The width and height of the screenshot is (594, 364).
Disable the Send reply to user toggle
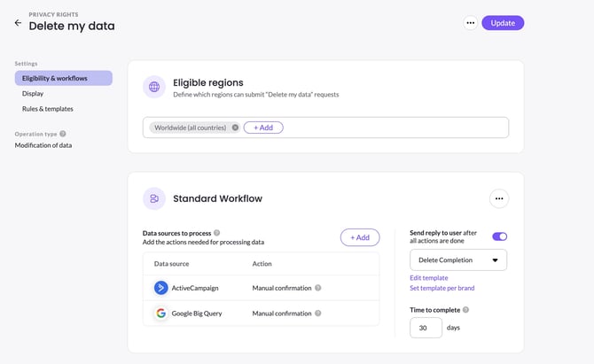(x=499, y=236)
